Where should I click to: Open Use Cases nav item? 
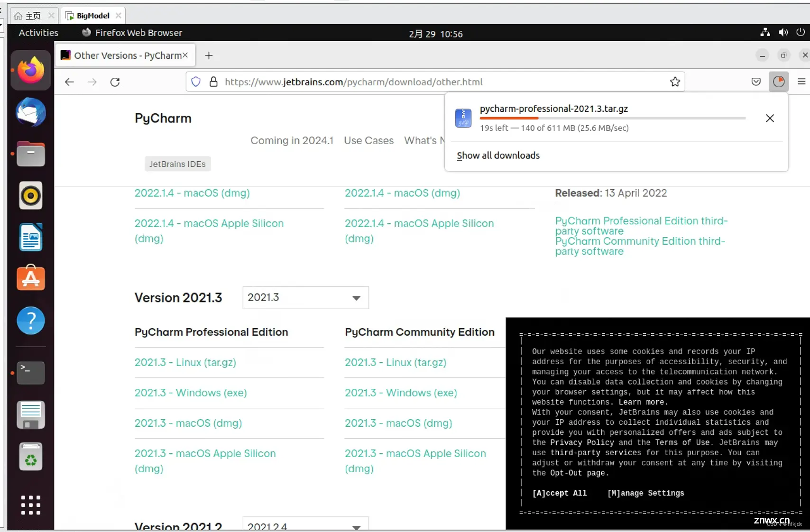coord(369,141)
